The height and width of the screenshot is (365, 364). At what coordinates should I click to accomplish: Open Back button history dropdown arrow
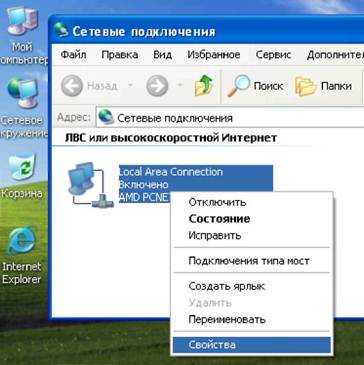[x=130, y=86]
